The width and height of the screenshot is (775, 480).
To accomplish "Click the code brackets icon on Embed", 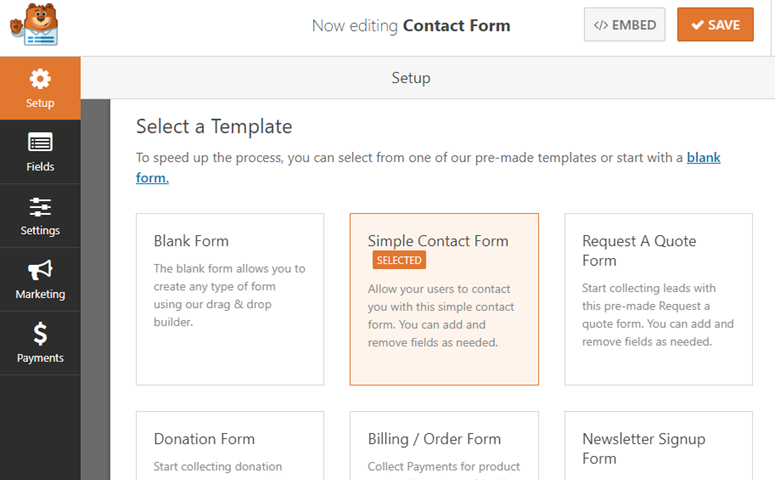I will click(x=601, y=25).
